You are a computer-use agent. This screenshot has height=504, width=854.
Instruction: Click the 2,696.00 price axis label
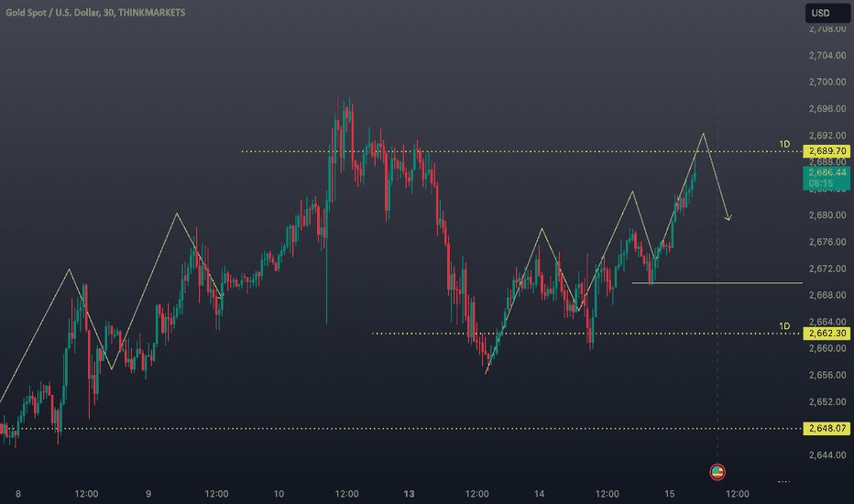[827, 109]
